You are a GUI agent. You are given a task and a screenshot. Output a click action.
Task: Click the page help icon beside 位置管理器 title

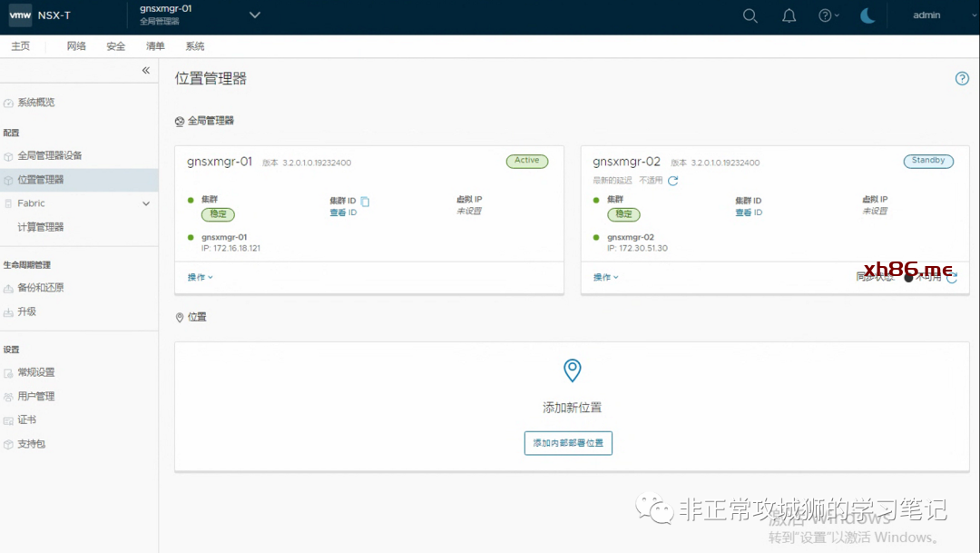[962, 79]
